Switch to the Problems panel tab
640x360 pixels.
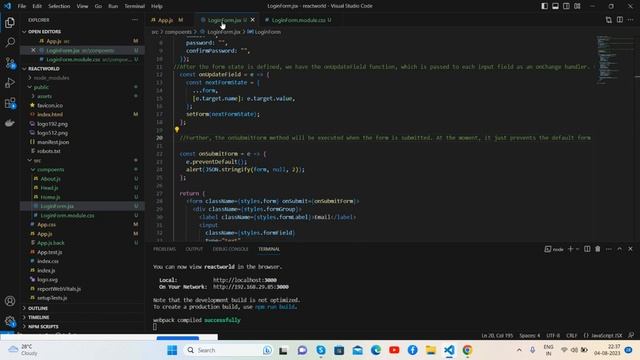[164, 249]
